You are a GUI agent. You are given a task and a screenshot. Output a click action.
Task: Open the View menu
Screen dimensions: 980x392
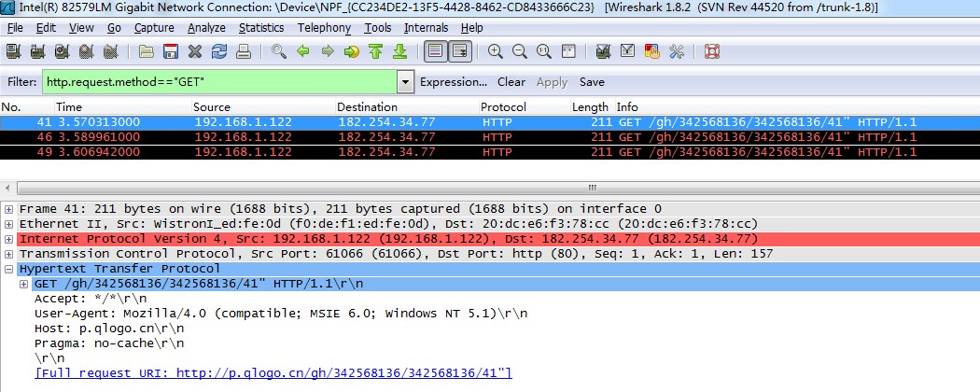[x=81, y=28]
